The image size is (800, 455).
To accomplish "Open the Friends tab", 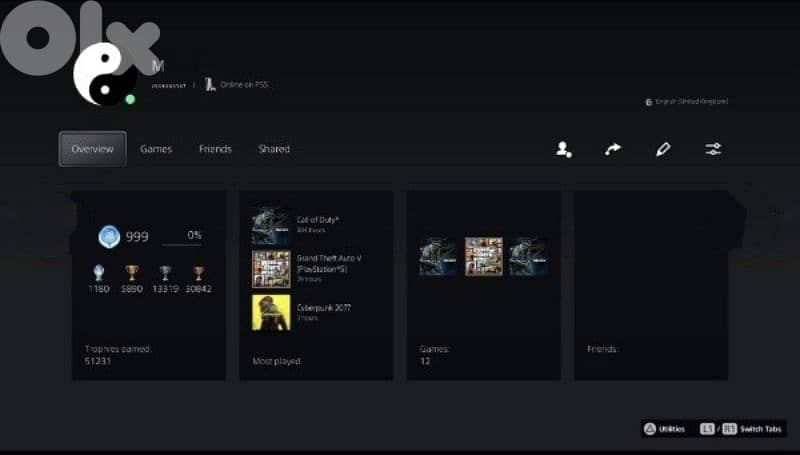I will (215, 149).
